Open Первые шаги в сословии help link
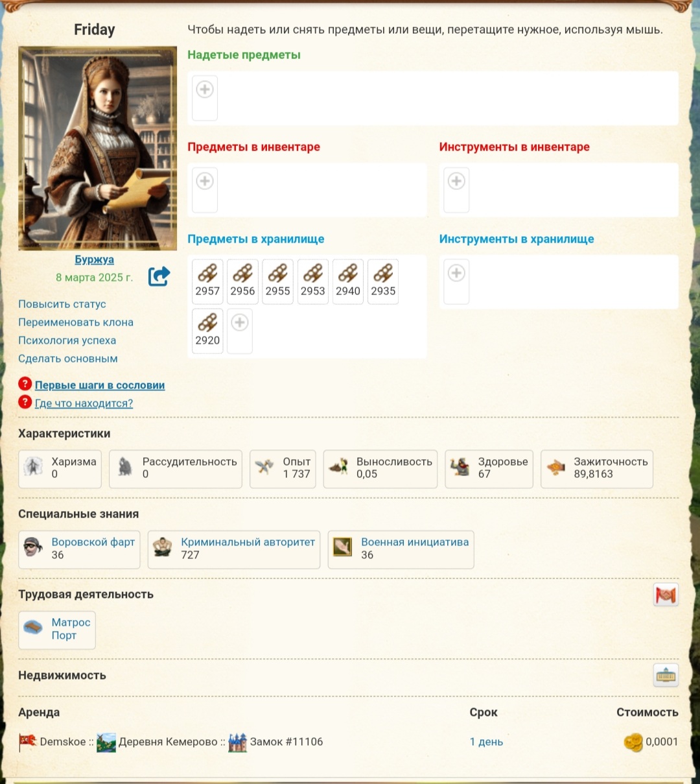 [100, 385]
